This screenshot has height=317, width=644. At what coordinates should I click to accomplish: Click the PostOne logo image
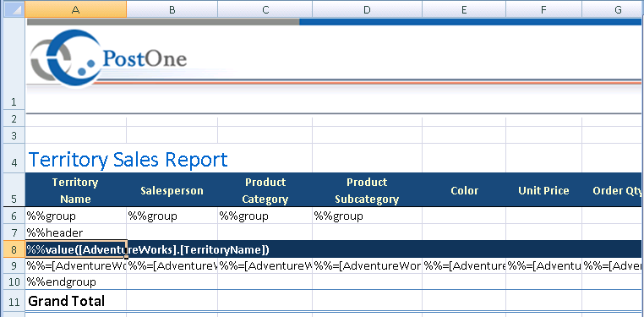tap(109, 58)
